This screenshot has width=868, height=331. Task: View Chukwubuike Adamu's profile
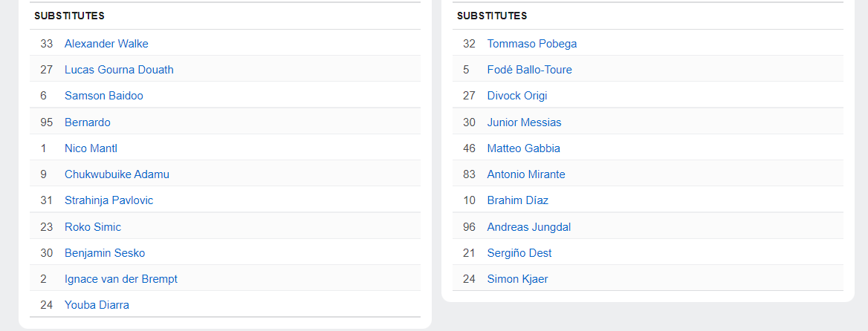(117, 174)
